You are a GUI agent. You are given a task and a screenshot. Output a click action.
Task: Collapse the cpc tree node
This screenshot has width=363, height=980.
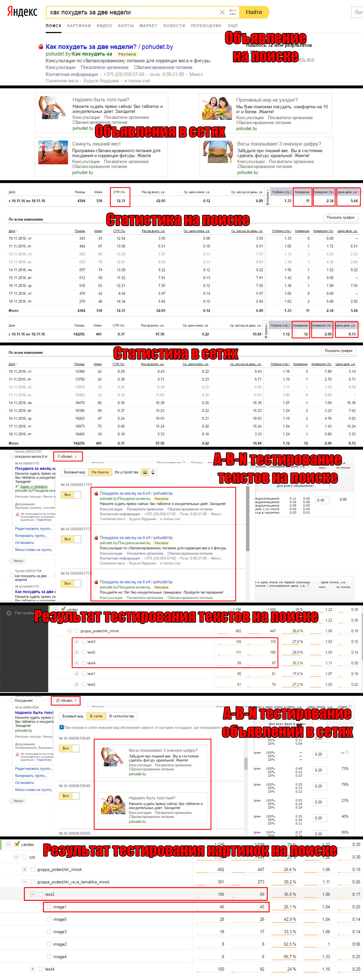16,857
